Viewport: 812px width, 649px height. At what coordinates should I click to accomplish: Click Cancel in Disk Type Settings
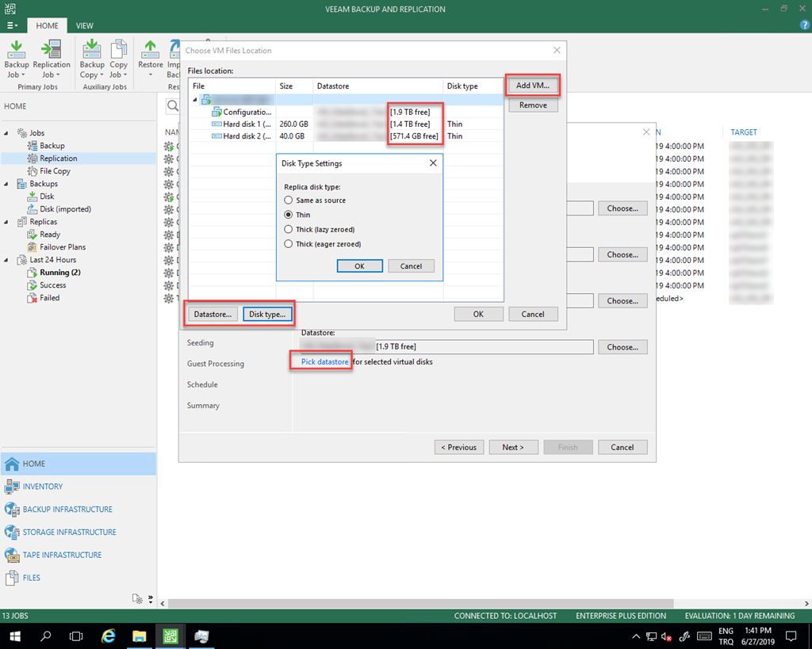click(x=412, y=266)
